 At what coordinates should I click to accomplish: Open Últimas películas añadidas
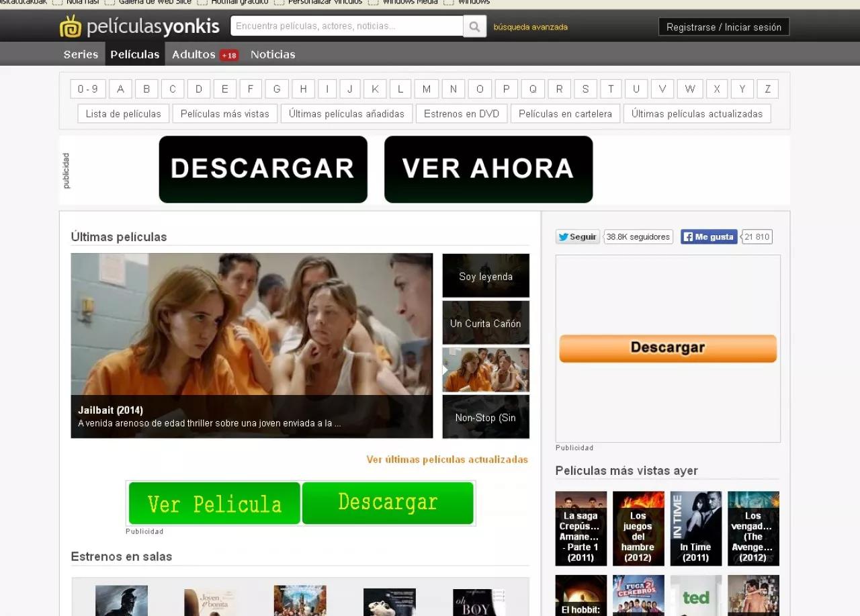(347, 114)
